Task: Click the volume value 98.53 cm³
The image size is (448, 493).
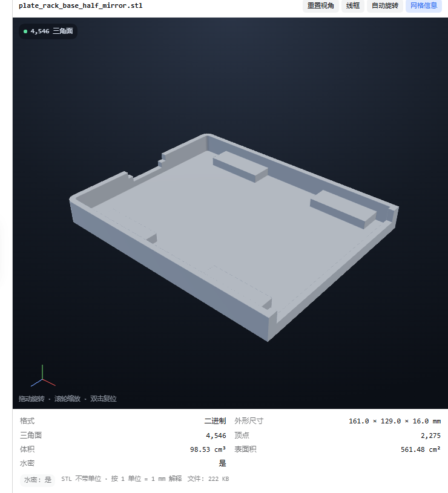Action: 208,449
